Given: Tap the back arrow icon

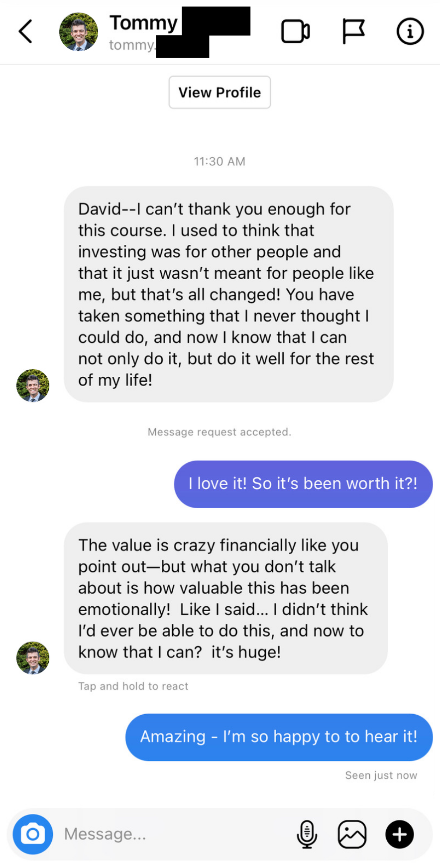Looking at the screenshot, I should point(26,32).
